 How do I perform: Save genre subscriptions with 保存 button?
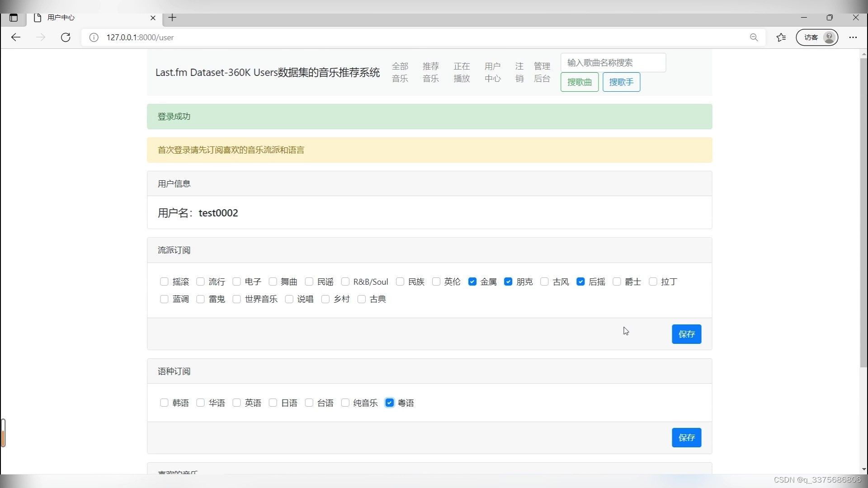[686, 334]
